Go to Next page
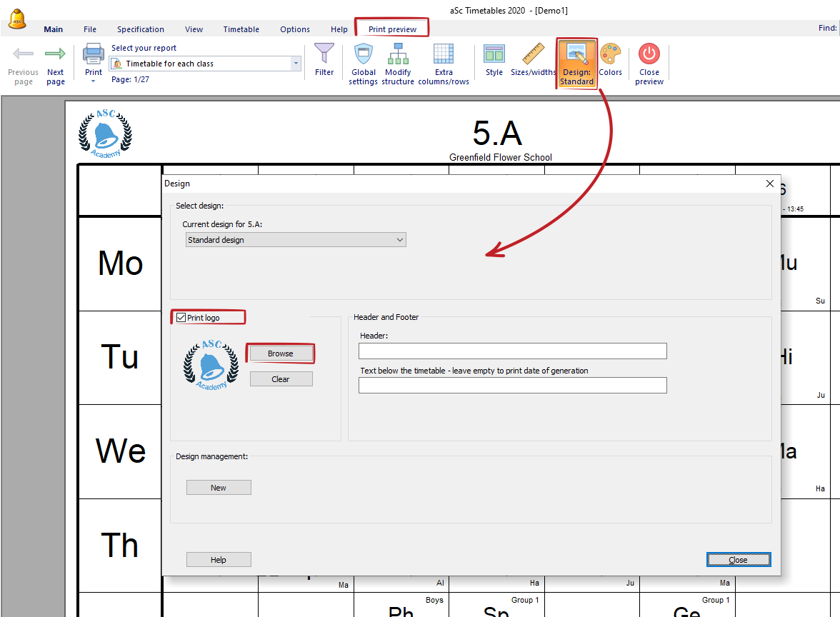Viewport: 840px width, 617px height. point(55,64)
